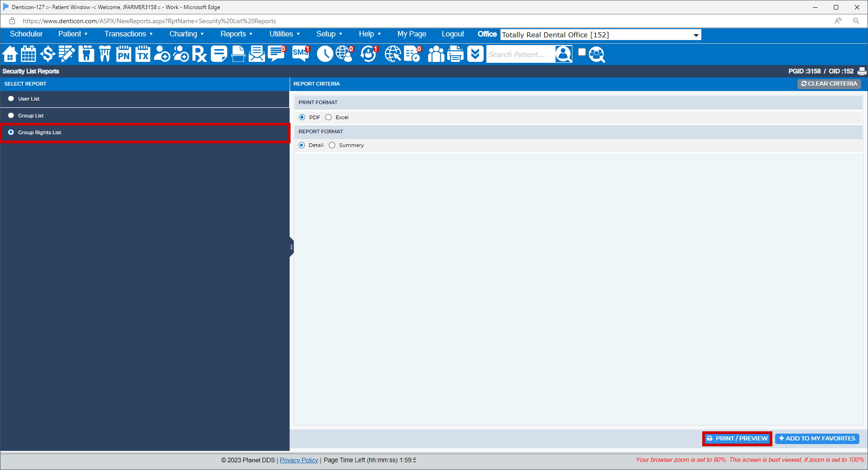The width and height of the screenshot is (868, 470).
Task: Click the first add patient icon
Action: (x=162, y=54)
